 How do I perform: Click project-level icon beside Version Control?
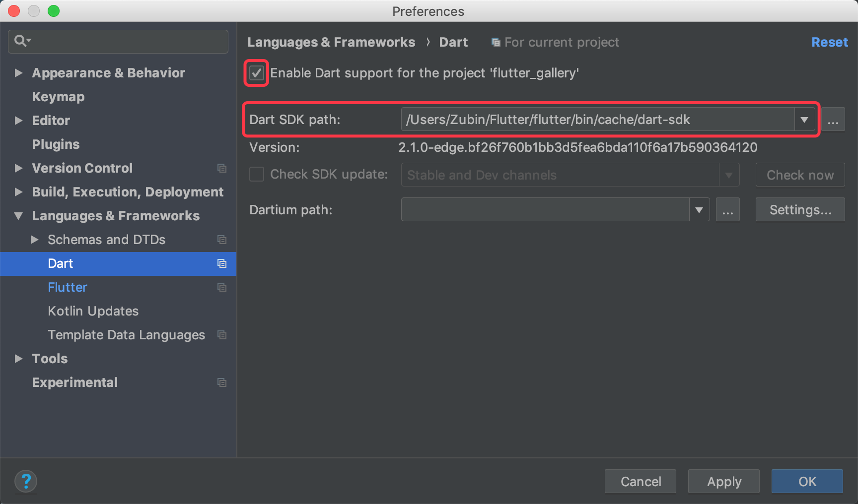pyautogui.click(x=222, y=168)
